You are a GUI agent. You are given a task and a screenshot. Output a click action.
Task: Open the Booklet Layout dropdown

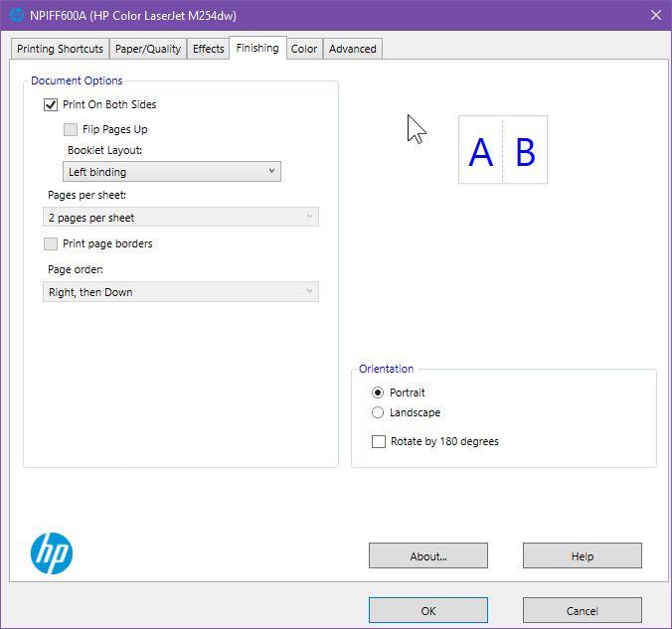tap(172, 172)
